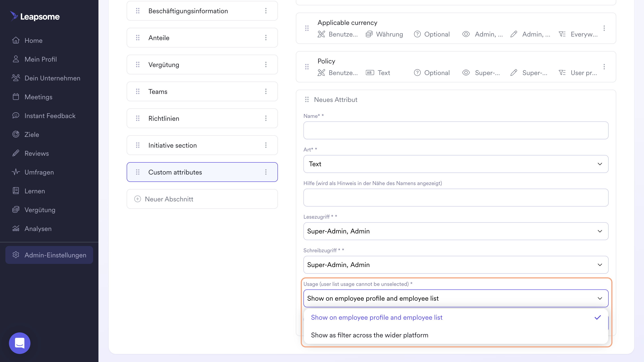Open options menu for Anteile section
The height and width of the screenshot is (362, 644).
[266, 38]
